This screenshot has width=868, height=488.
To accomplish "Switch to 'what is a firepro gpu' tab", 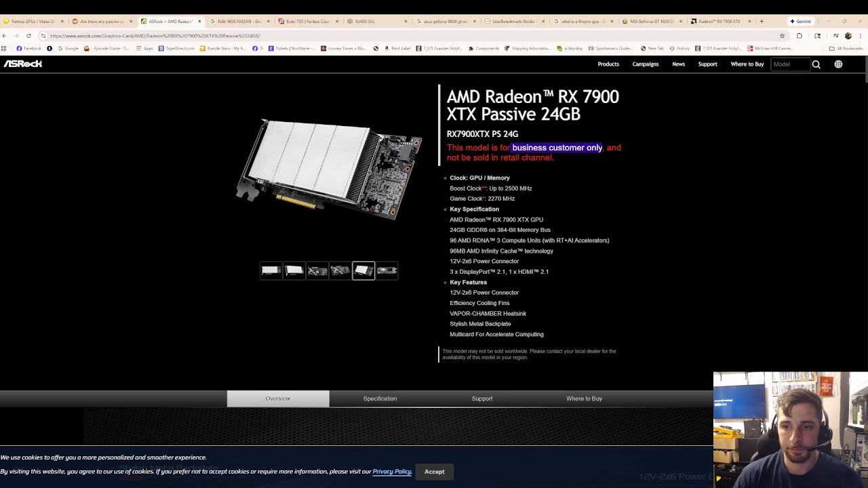I will 583,21.
